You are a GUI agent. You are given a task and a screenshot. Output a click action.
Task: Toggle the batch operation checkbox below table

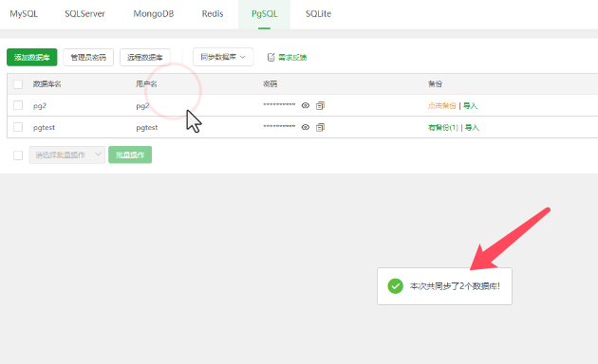[18, 155]
